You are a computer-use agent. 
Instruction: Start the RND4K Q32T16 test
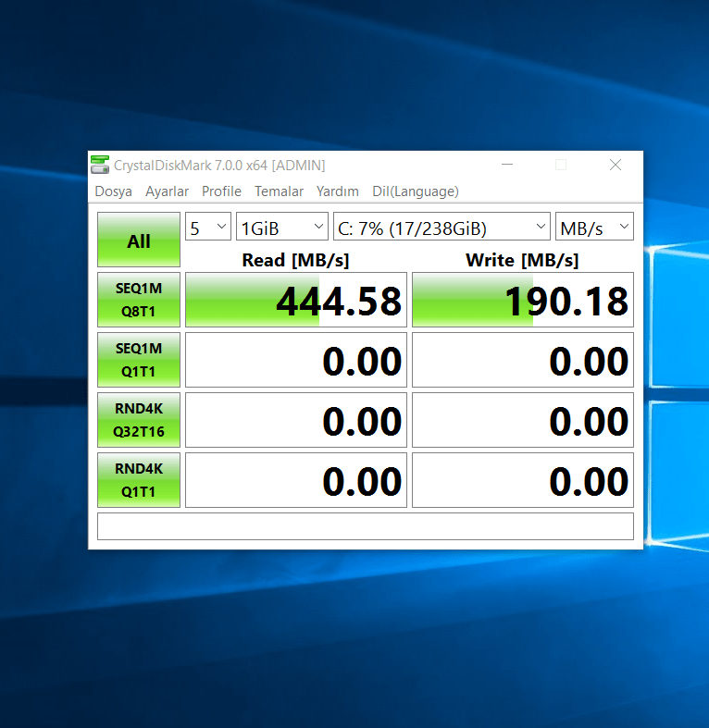click(x=139, y=420)
